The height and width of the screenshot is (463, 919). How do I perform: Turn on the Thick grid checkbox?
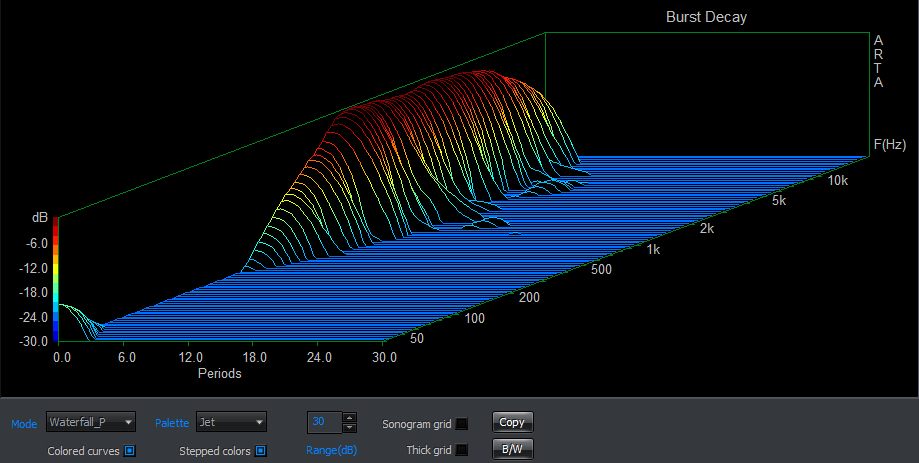point(462,451)
